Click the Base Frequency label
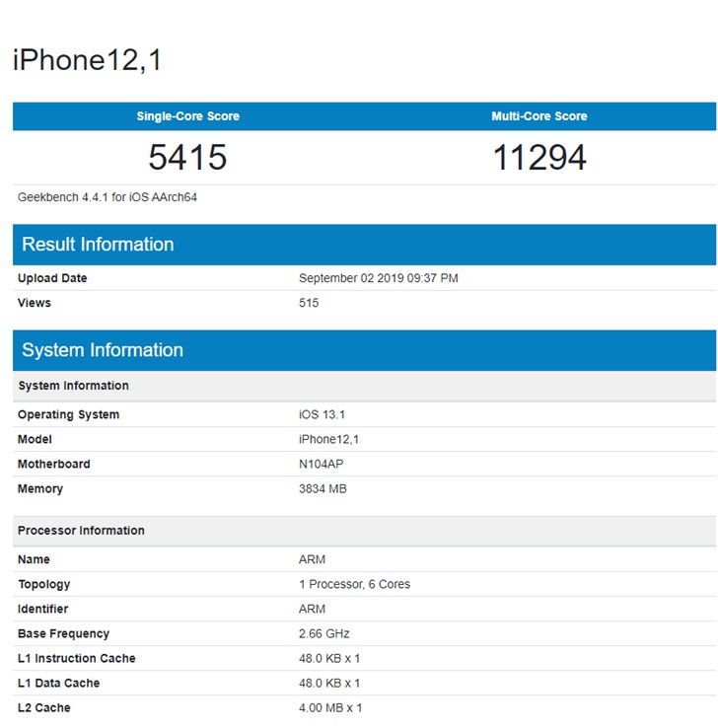The image size is (718, 728). coord(63,633)
